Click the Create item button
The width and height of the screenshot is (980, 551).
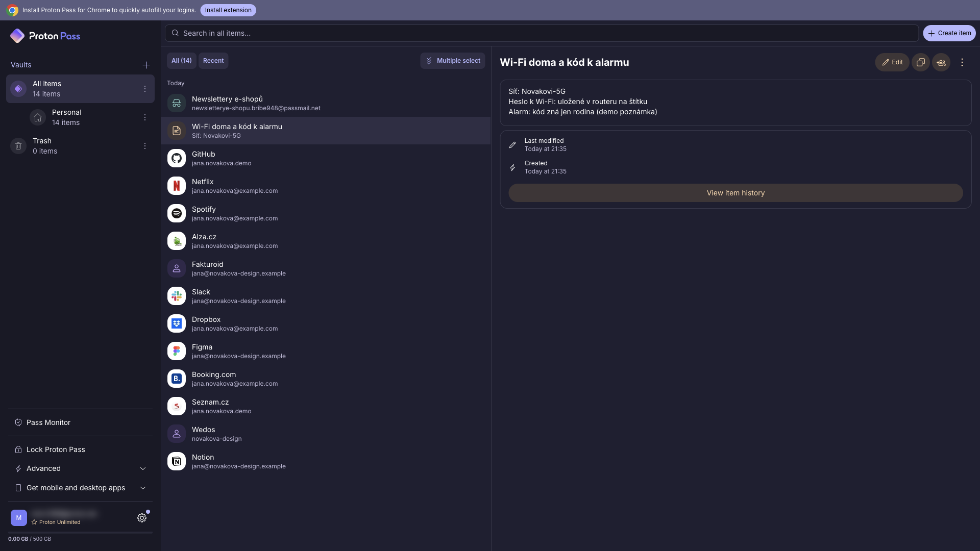click(949, 33)
